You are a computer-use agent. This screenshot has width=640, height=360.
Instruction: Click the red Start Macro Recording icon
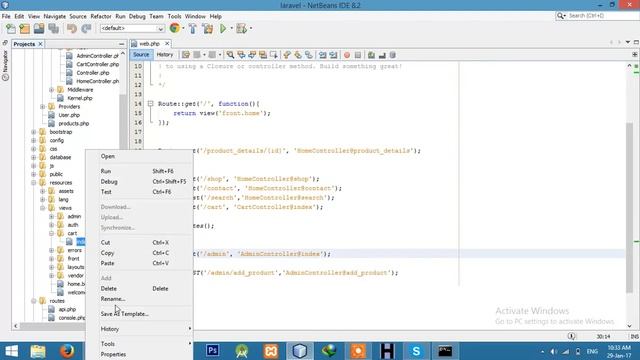tap(347, 55)
